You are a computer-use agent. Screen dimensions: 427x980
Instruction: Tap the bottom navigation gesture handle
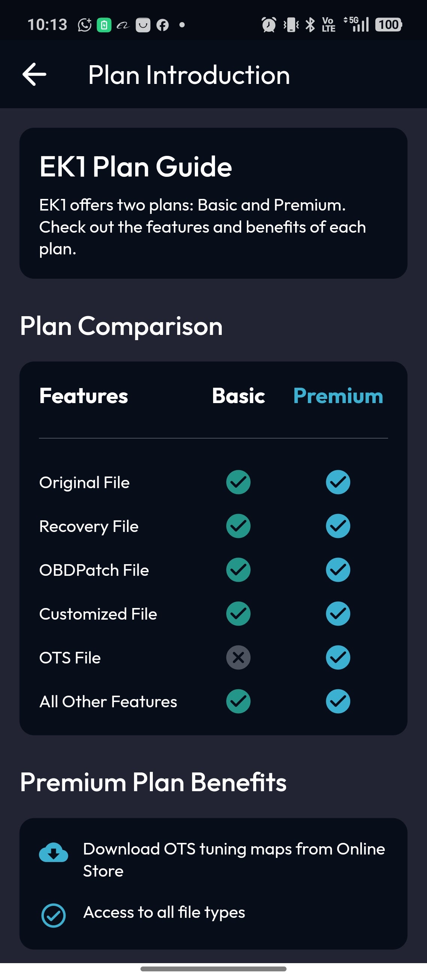click(213, 969)
